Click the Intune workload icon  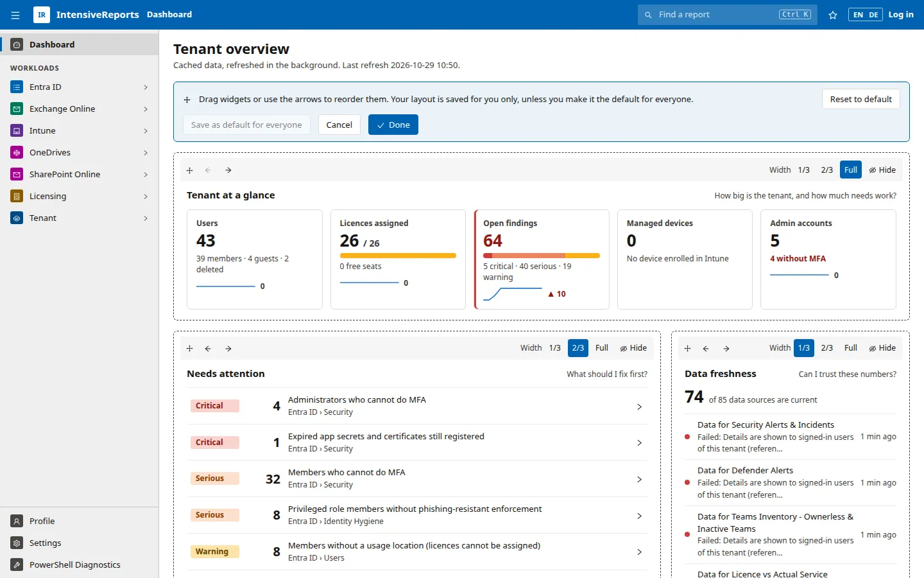[x=17, y=131]
